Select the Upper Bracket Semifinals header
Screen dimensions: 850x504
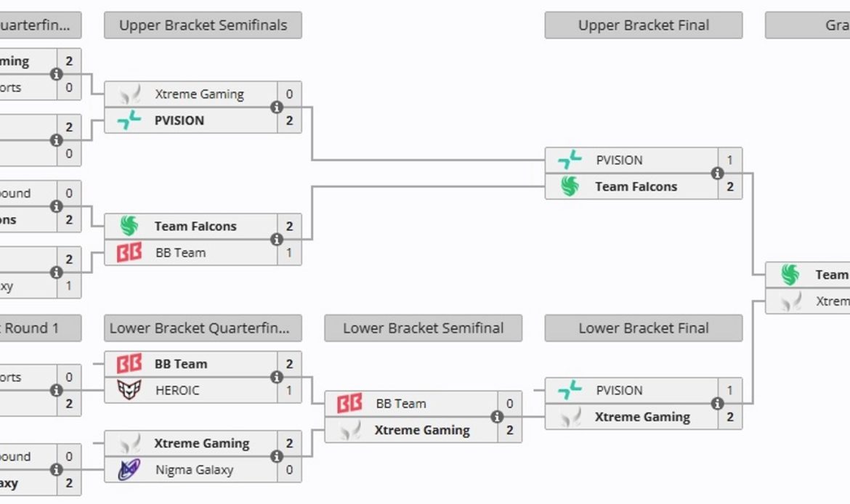point(203,25)
